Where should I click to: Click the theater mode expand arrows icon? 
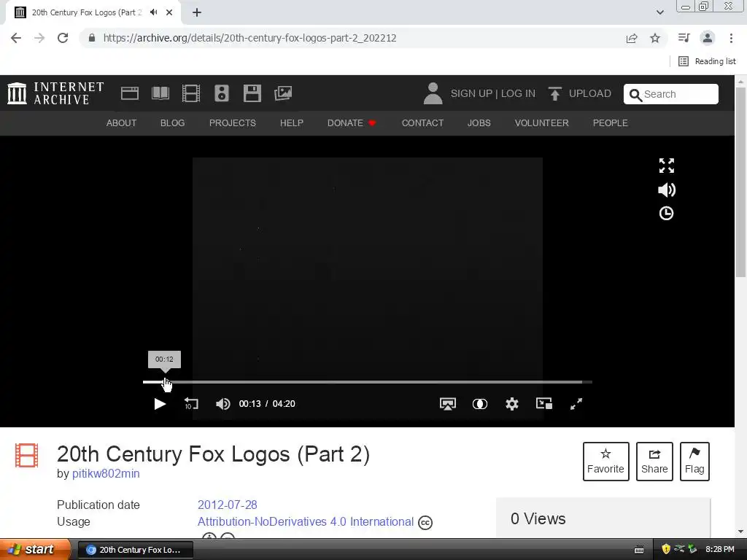(667, 166)
